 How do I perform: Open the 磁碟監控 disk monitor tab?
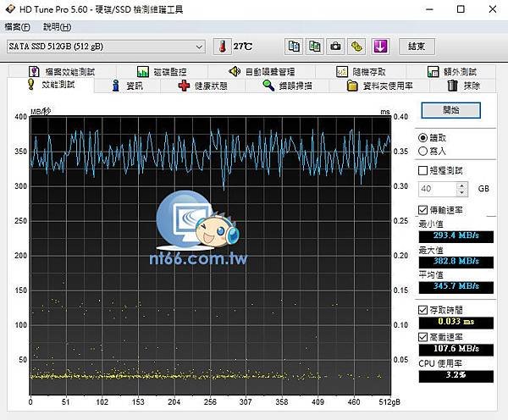click(x=162, y=72)
